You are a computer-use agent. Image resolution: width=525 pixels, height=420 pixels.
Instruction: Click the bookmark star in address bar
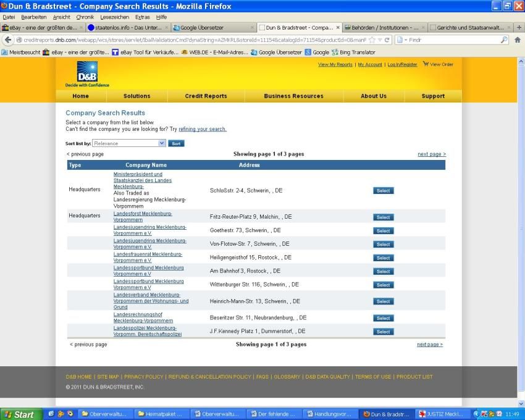(x=372, y=40)
